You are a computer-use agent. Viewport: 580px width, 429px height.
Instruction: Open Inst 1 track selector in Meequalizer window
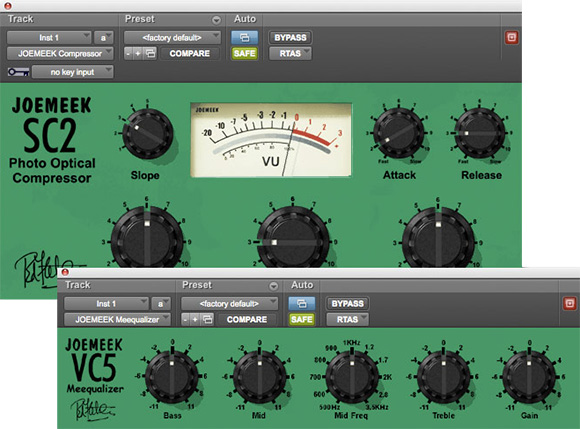point(106,304)
